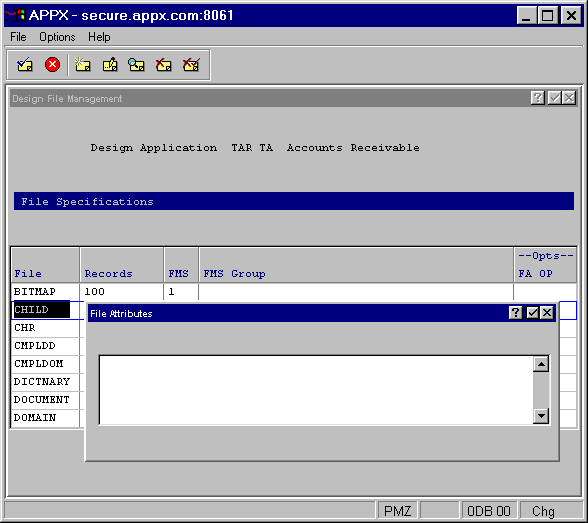The width and height of the screenshot is (588, 523).
Task: Accept the File Attributes dialog with the checkmark
Action: [x=532, y=312]
